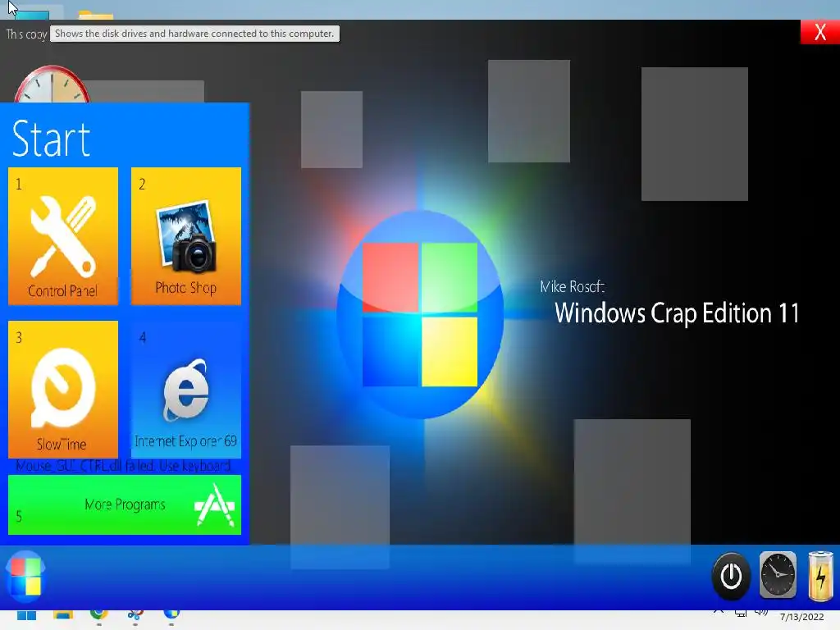
Task: Launch the Photo Shop tile
Action: pos(186,235)
